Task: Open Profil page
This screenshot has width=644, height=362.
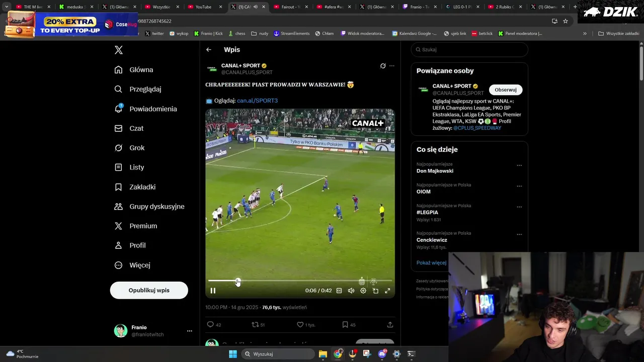Action: click(x=130, y=245)
